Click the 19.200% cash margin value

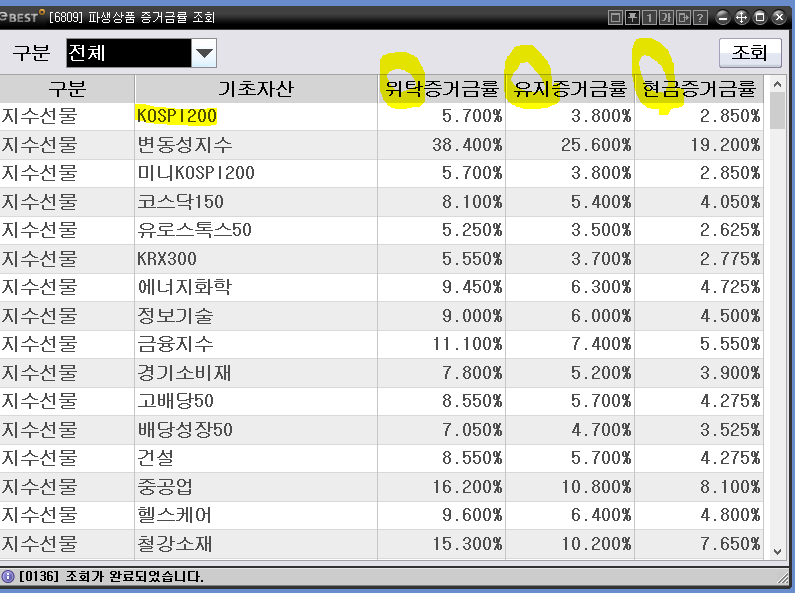[x=726, y=145]
